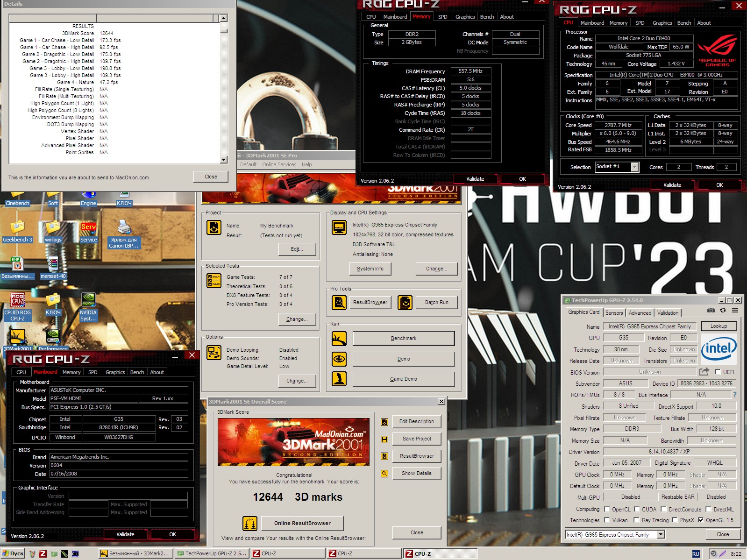Viewport: 747px width, 560px height.
Task: Click the Benchmark icon in the Run group
Action: click(339, 339)
